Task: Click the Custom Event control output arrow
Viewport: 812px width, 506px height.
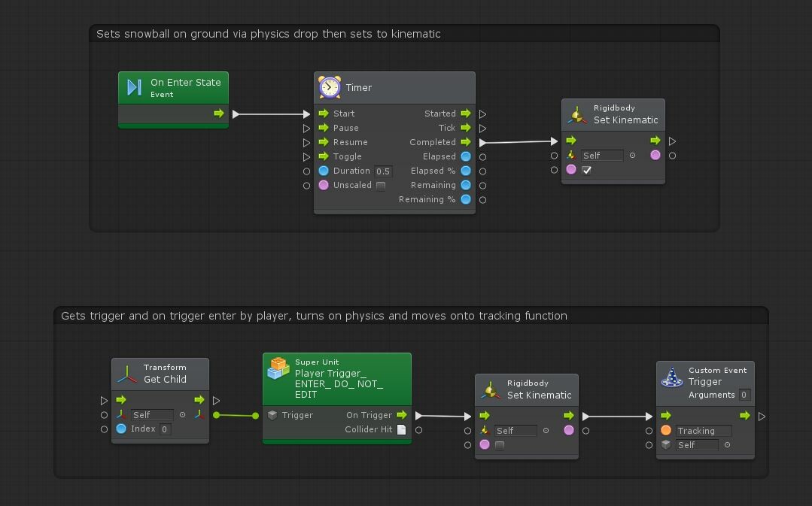Action: pyautogui.click(x=745, y=416)
